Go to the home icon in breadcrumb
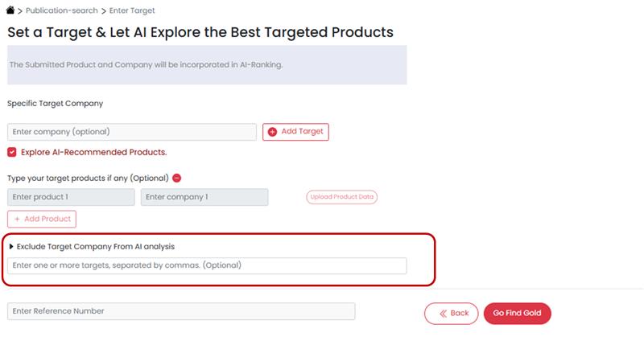This screenshot has height=345, width=644. [10, 10]
